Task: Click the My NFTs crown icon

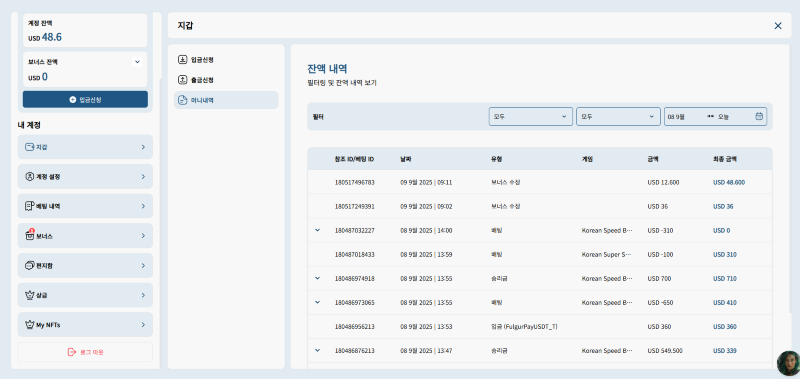Action: (x=30, y=324)
